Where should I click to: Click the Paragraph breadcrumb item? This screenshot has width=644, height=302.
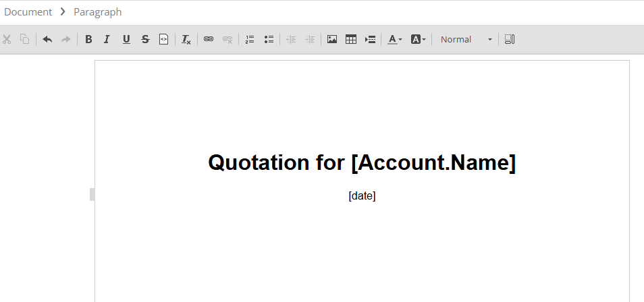[98, 12]
